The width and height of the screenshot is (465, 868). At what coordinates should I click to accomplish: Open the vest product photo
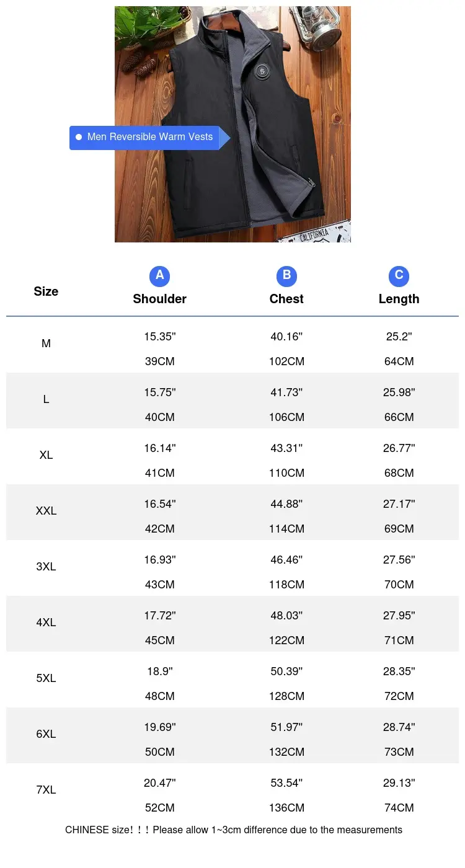pos(232,124)
